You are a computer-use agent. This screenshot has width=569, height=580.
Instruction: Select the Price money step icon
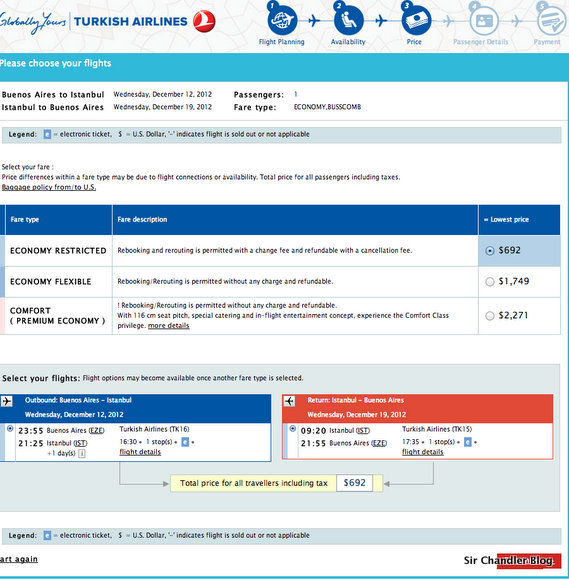[416, 20]
